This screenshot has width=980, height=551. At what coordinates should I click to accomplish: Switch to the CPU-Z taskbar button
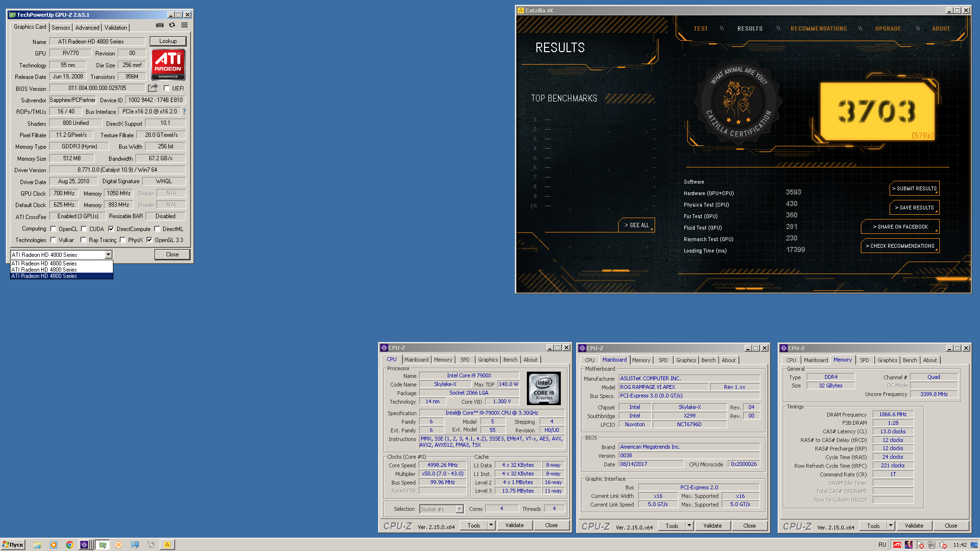85,545
